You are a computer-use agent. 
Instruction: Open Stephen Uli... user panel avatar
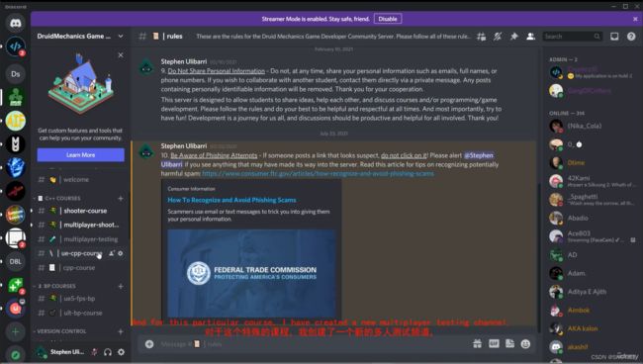(41, 352)
